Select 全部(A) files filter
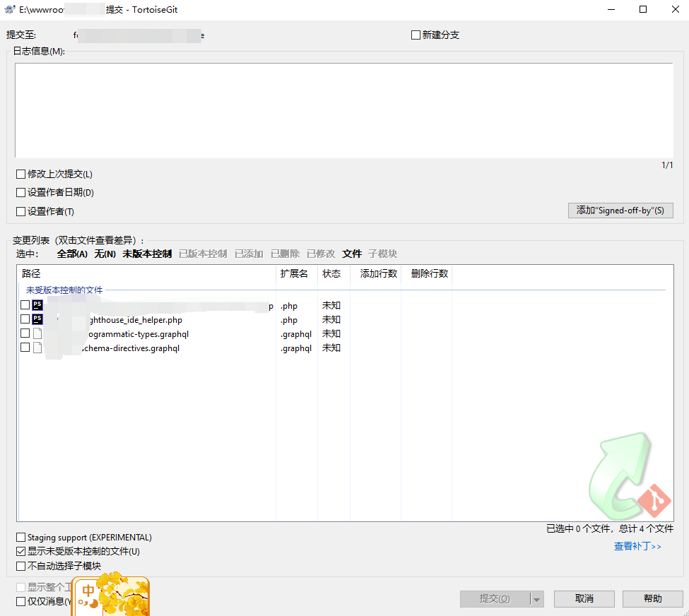 [72, 254]
